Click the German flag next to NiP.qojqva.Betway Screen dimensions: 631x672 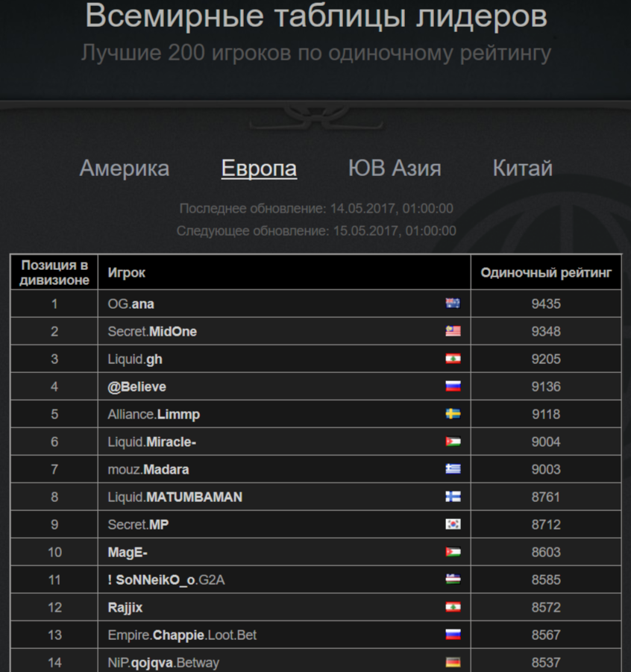(x=453, y=662)
